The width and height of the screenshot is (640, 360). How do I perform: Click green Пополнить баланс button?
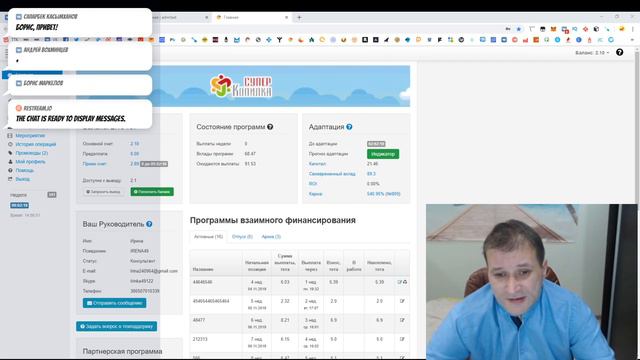(152, 191)
